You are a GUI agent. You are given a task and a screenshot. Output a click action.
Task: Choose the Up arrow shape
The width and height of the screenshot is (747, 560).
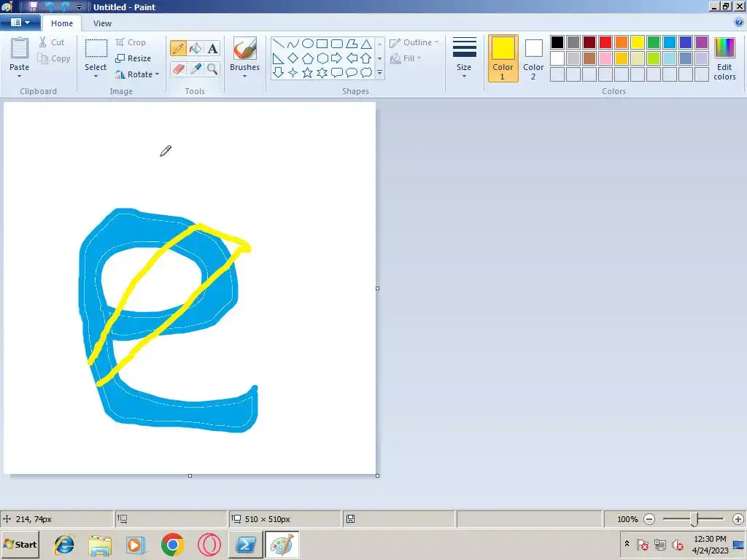tap(366, 58)
